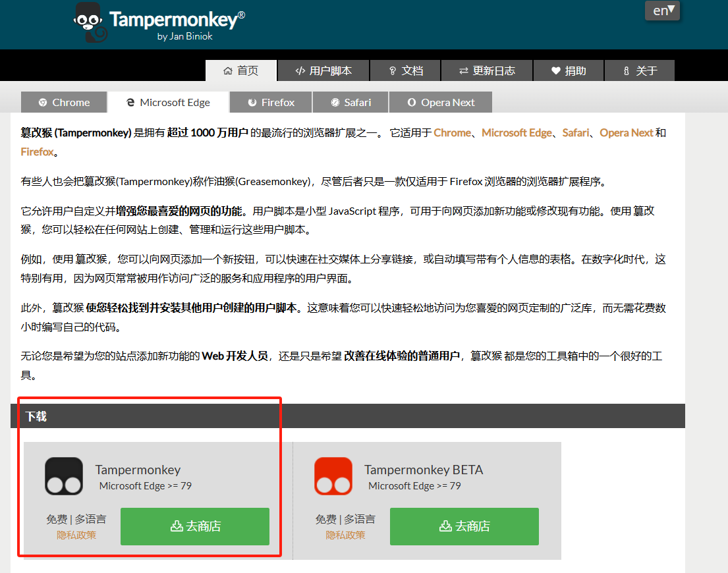
Task: Open the 首页 home tab
Action: pyautogui.click(x=241, y=70)
